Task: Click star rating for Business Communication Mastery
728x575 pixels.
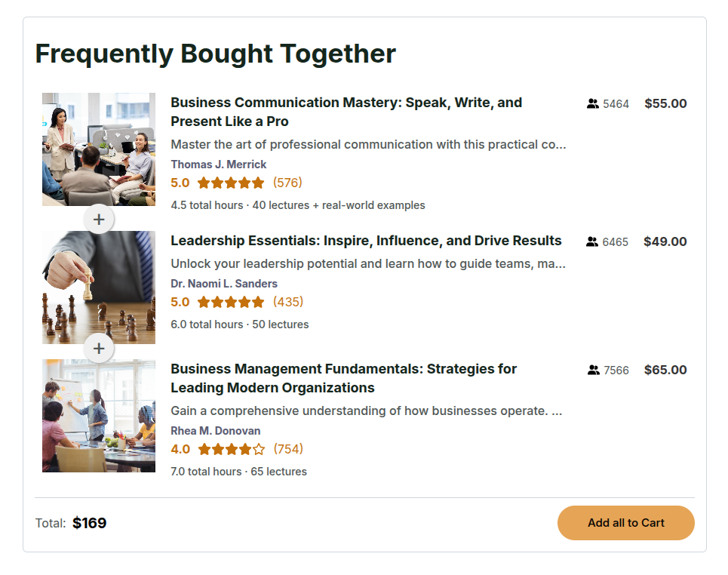Action: point(231,183)
